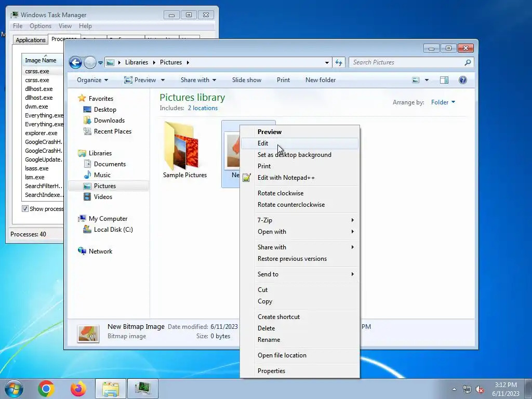
Task: Toggle Show processes checkbox in Task Manager
Action: click(25, 209)
